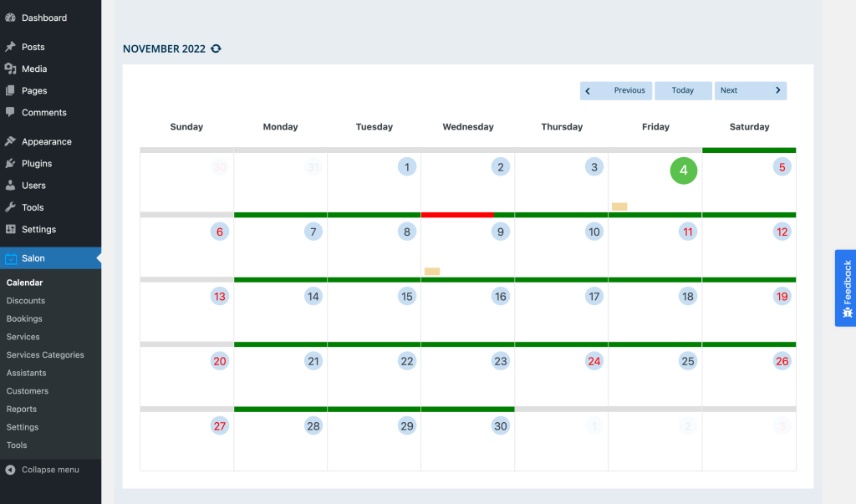Click the Tools wrench icon
856x504 pixels.
(x=10, y=207)
